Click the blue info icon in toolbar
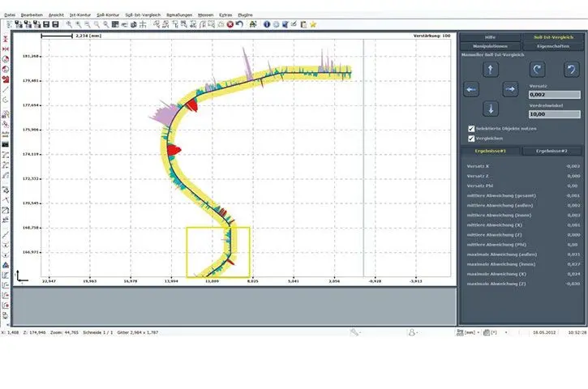This screenshot has height=389, width=588. pyautogui.click(x=265, y=24)
